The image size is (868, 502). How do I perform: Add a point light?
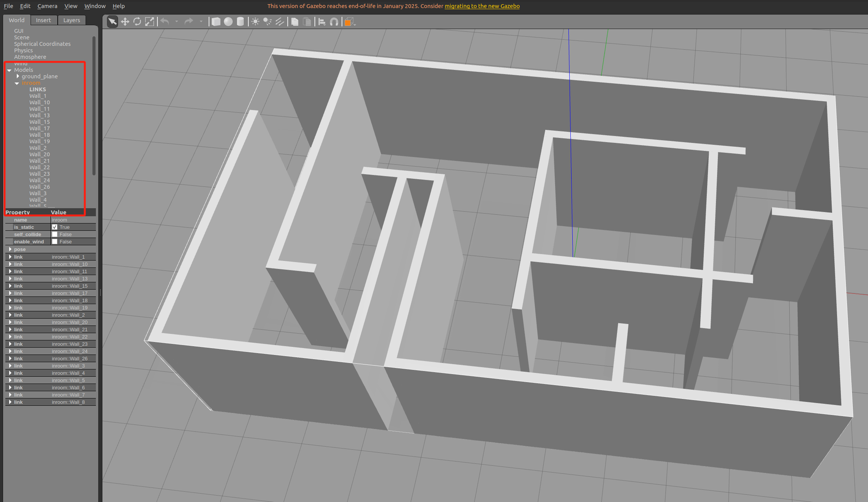[x=255, y=22]
